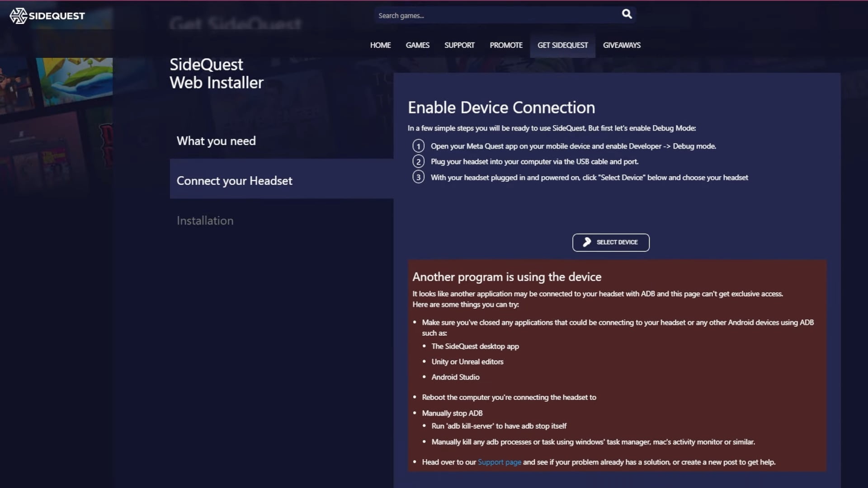This screenshot has height=488, width=868.
Task: Click the PROMOTE menu icon
Action: point(505,45)
